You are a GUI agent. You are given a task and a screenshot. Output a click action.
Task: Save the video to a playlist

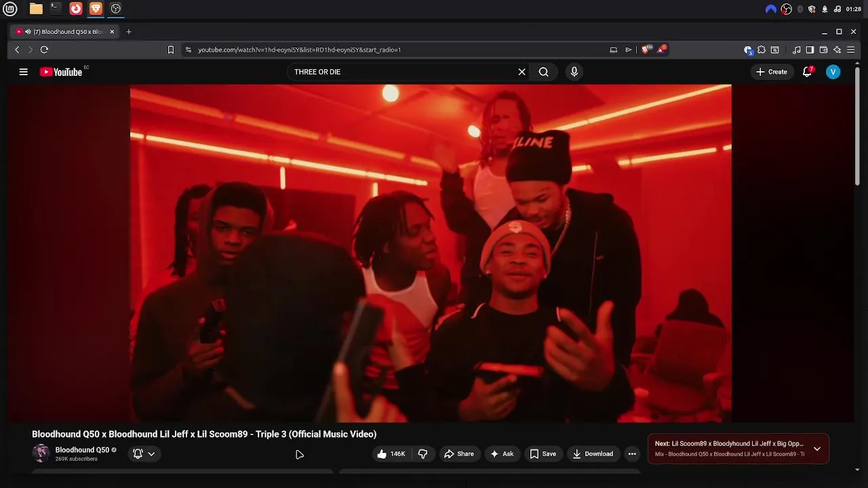[x=543, y=454]
